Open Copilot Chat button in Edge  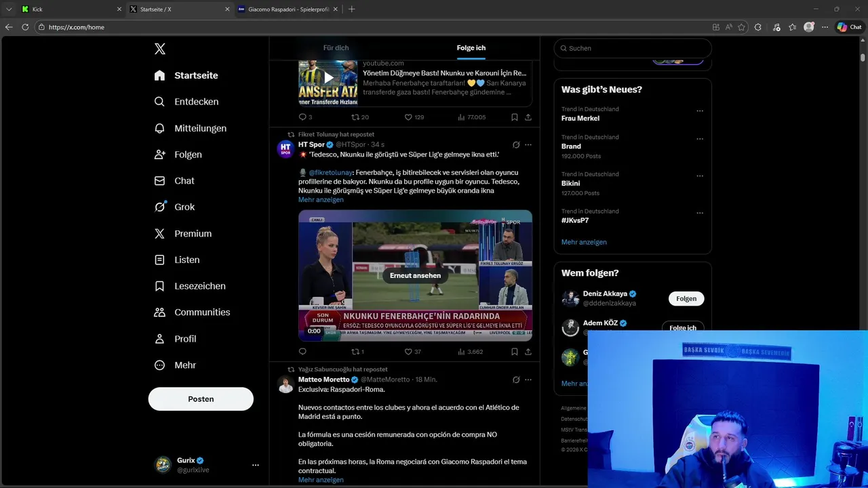(x=850, y=27)
